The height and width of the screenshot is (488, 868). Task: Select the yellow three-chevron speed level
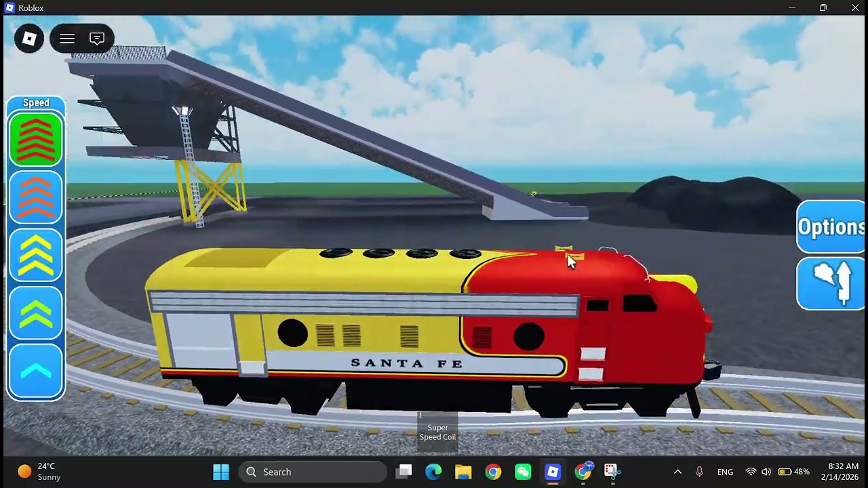click(x=36, y=256)
